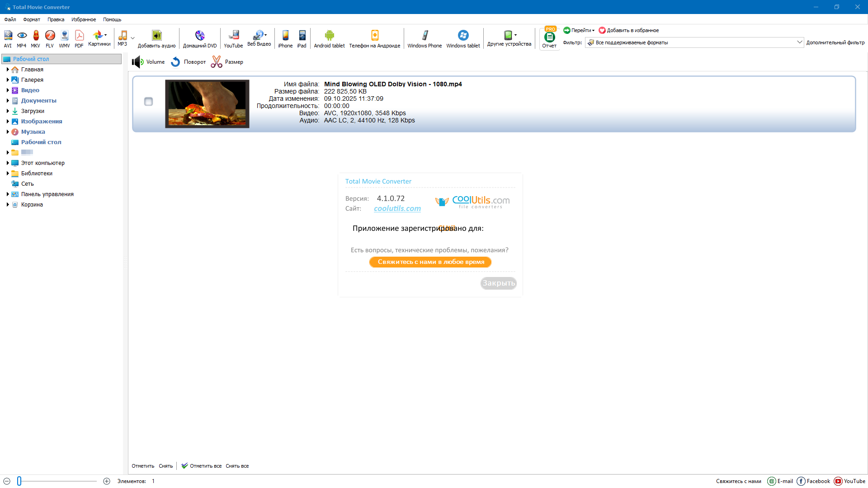Click the thumbnail zoom slider handle

pos(19,481)
